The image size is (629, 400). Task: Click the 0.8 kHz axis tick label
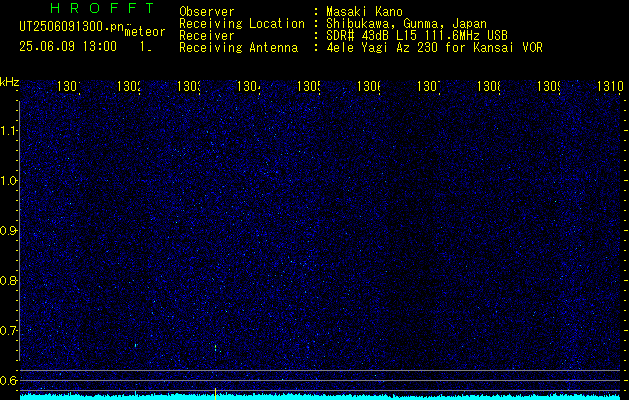click(9, 280)
